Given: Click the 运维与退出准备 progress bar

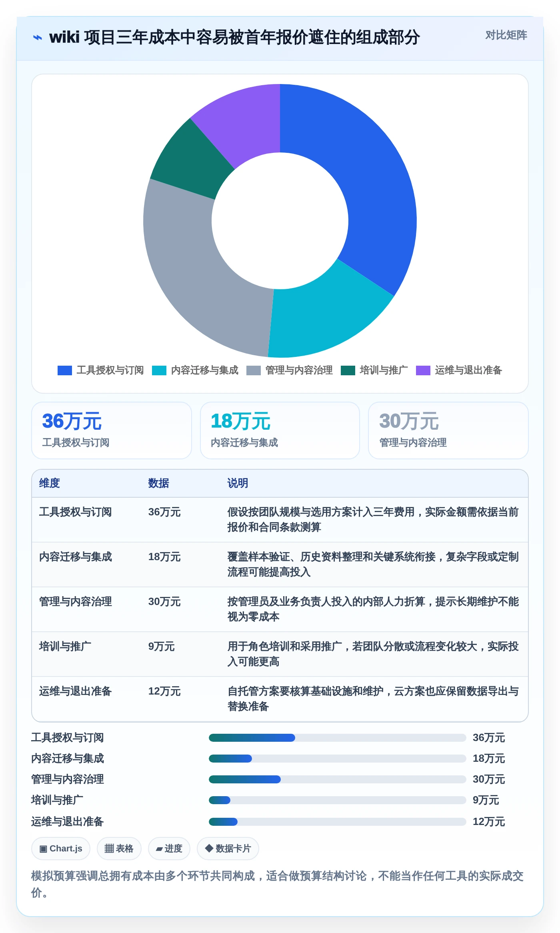Looking at the screenshot, I should tap(338, 822).
